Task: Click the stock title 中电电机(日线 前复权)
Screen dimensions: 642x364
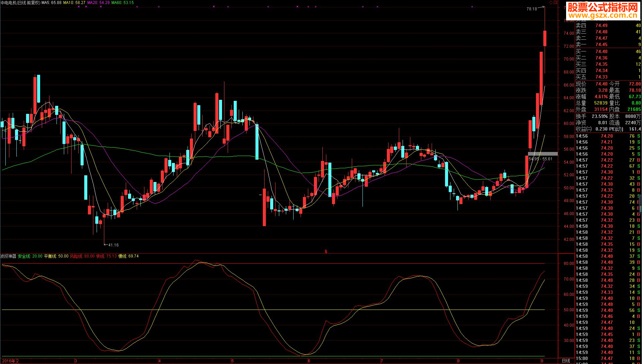Action: click(20, 3)
